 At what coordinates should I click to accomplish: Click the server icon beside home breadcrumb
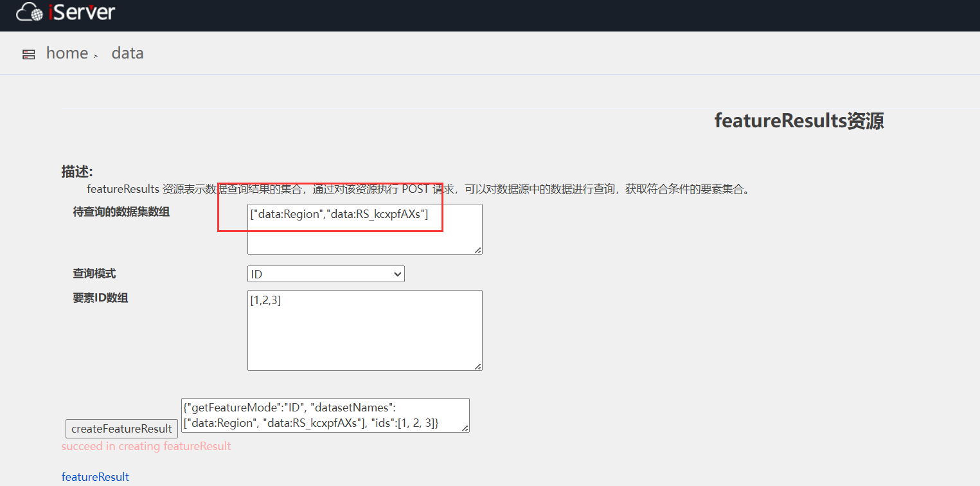[x=29, y=54]
